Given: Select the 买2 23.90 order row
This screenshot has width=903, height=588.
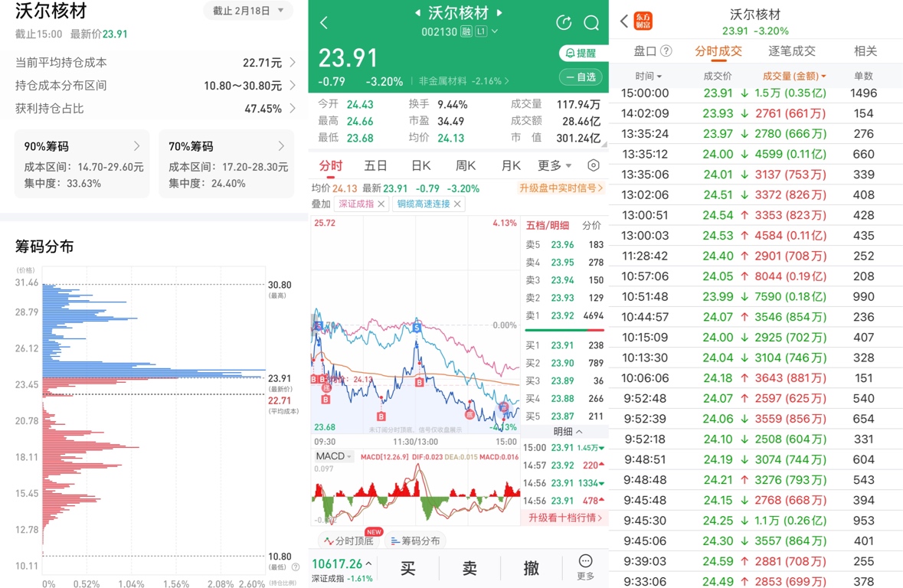Looking at the screenshot, I should click(564, 363).
